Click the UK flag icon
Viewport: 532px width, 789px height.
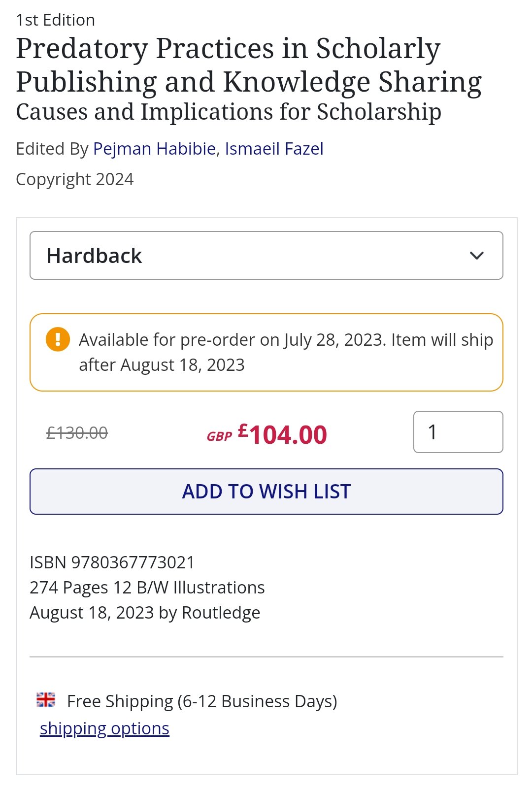pyautogui.click(x=46, y=699)
